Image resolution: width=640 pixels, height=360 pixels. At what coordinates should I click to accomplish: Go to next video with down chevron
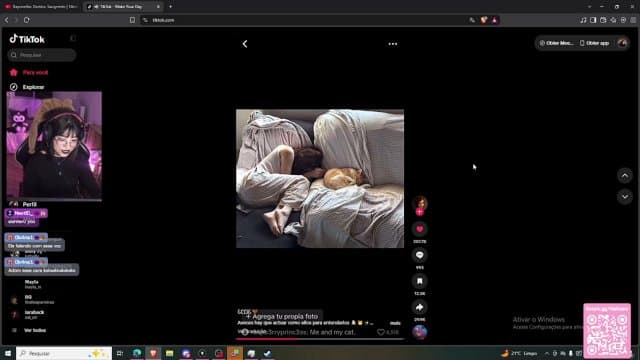[624, 197]
